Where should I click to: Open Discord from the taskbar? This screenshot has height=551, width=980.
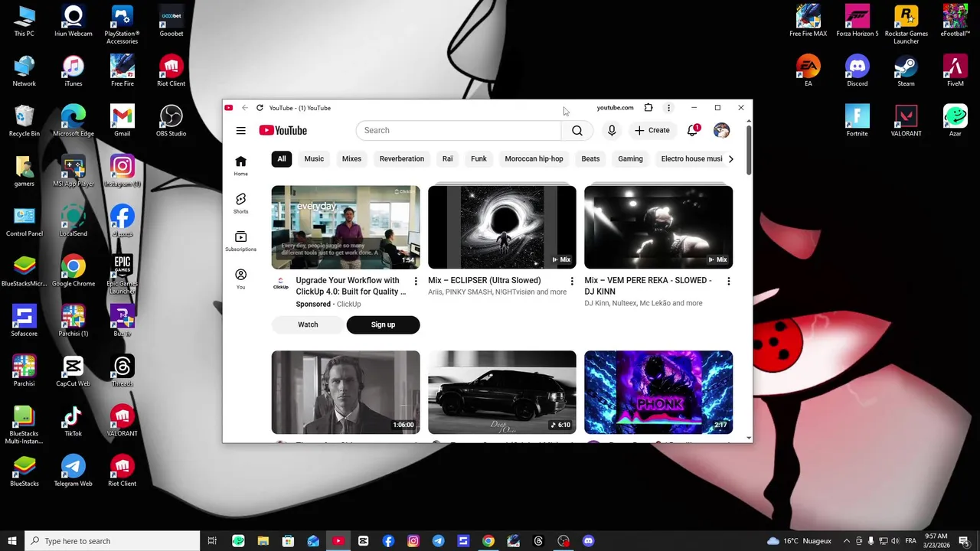click(588, 541)
